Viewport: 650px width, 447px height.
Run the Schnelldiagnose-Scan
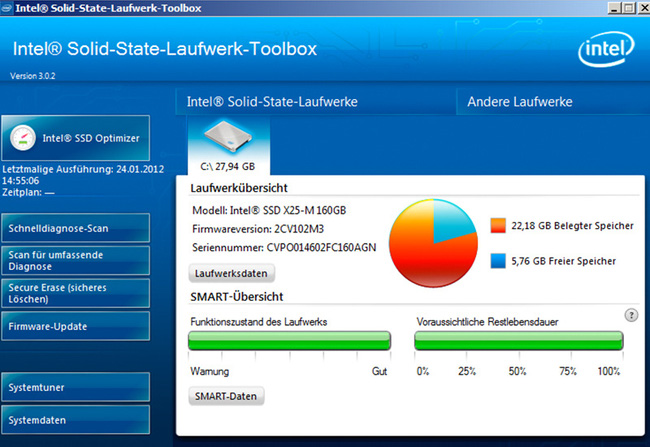(75, 228)
